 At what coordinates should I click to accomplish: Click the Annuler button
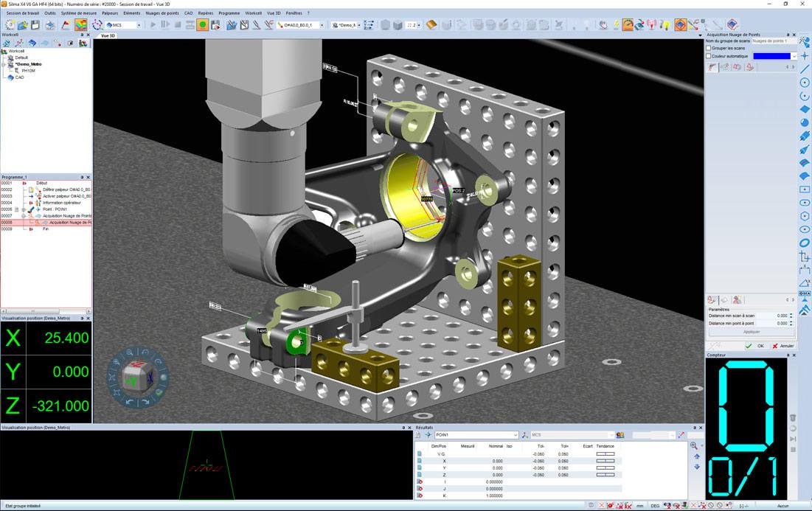tap(783, 346)
